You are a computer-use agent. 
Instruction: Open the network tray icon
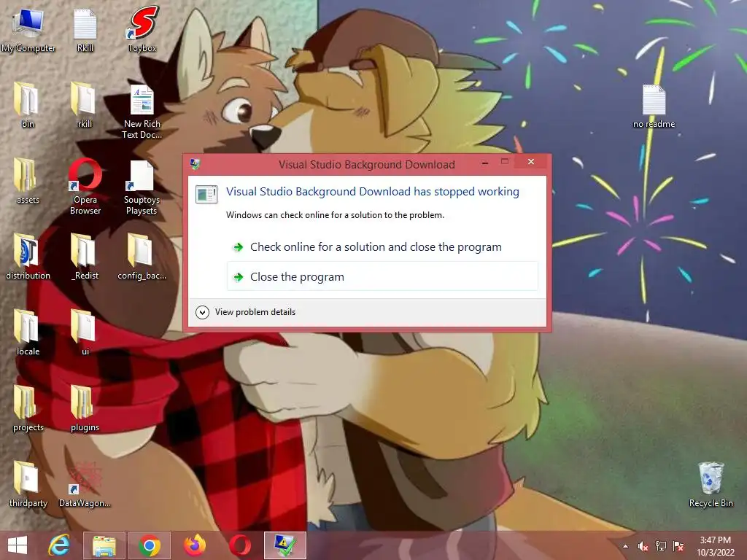661,546
